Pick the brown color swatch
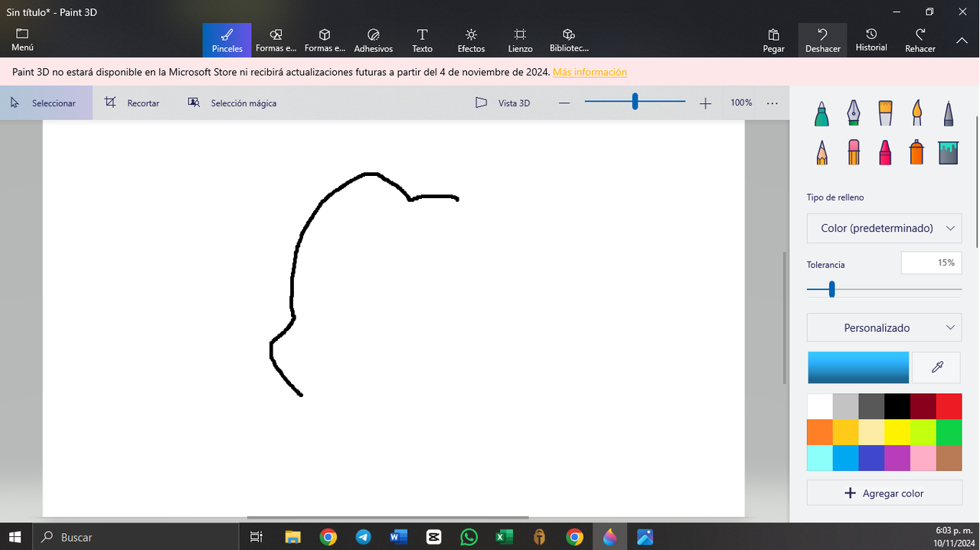Image resolution: width=980 pixels, height=550 pixels. click(x=949, y=458)
